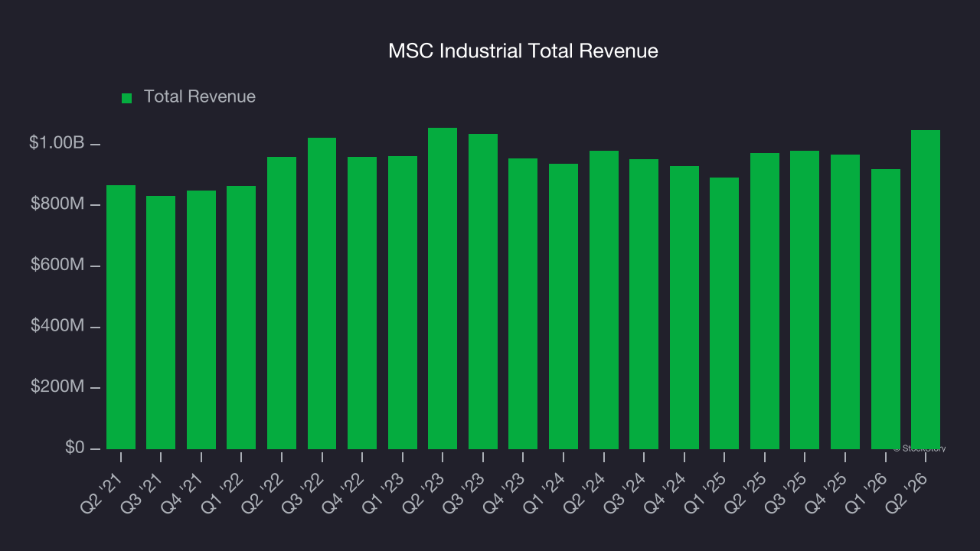
Task: Select the Q3 '25 revenue bar
Action: point(805,300)
